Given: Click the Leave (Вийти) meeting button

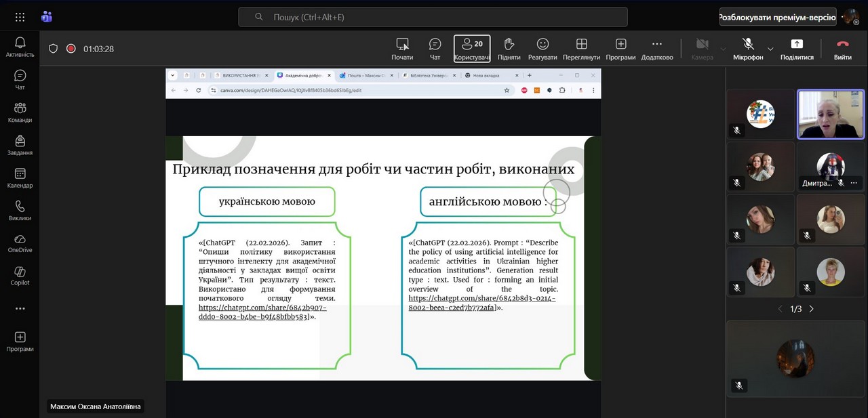Looking at the screenshot, I should (x=842, y=48).
